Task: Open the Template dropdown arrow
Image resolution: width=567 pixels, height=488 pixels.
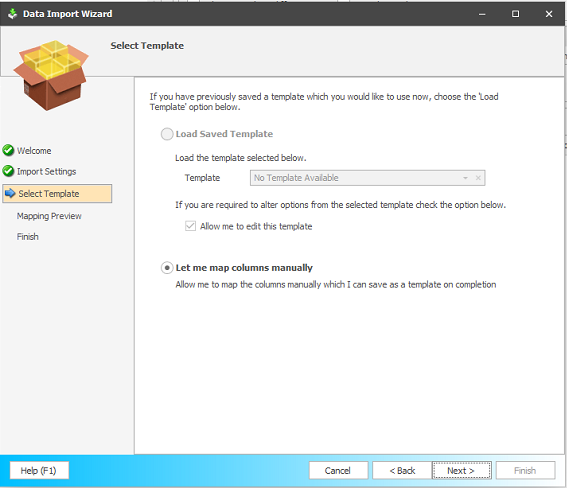Action: click(x=465, y=178)
